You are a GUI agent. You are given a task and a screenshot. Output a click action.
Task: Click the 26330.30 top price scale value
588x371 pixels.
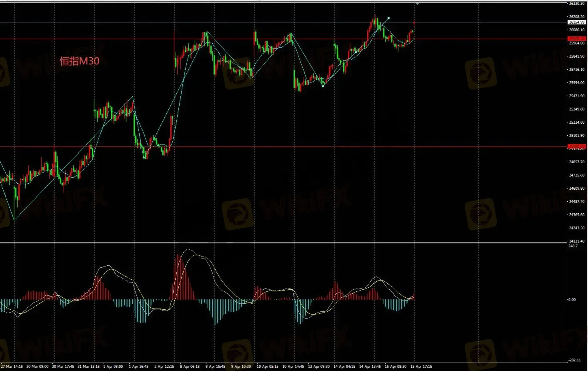coord(576,4)
